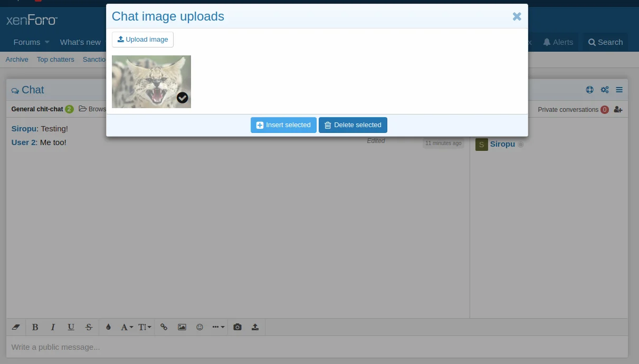Viewport: 639px width, 364px height.
Task: Open the text color droplet picker
Action: tap(108, 327)
